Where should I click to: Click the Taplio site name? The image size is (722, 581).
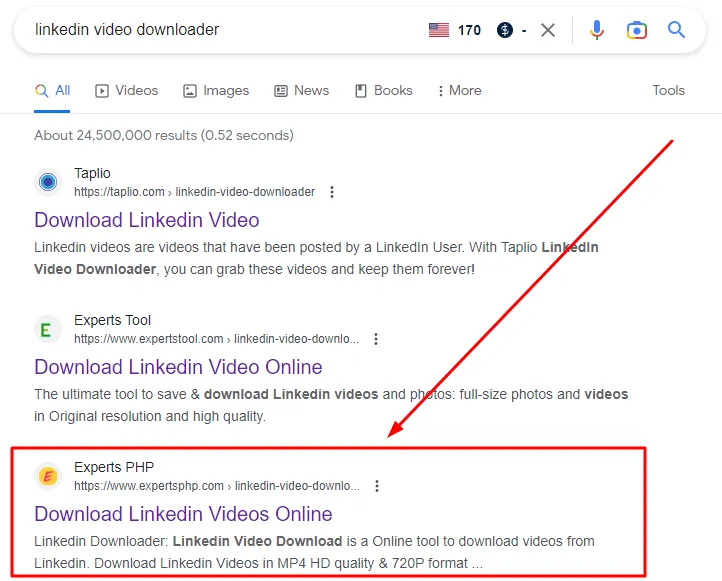point(92,173)
